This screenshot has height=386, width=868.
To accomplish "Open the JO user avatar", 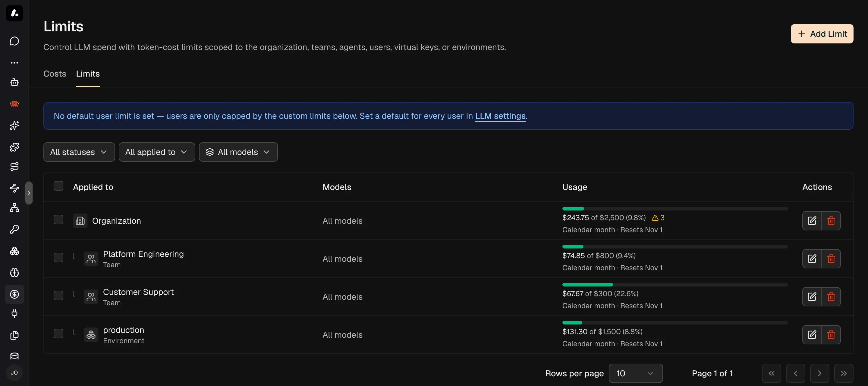I will pyautogui.click(x=14, y=372).
